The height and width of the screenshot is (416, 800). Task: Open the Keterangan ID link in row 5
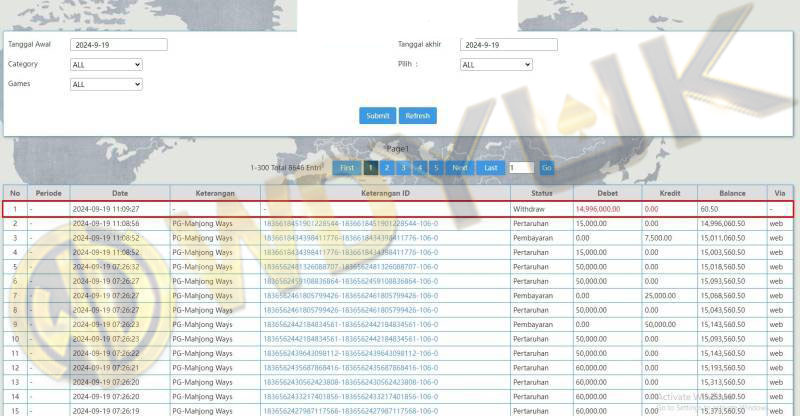pyautogui.click(x=351, y=267)
